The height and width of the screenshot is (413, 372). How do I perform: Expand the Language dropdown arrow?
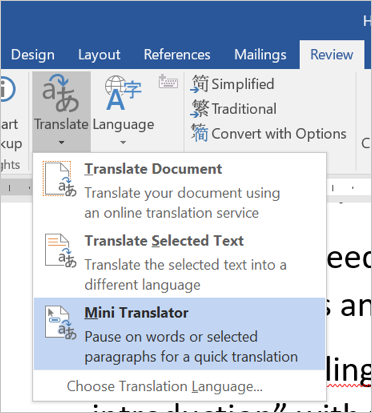click(x=123, y=143)
